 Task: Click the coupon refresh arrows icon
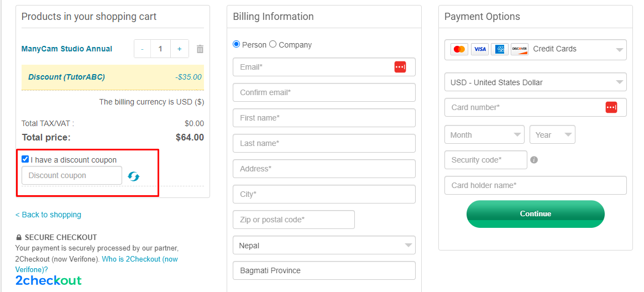133,176
